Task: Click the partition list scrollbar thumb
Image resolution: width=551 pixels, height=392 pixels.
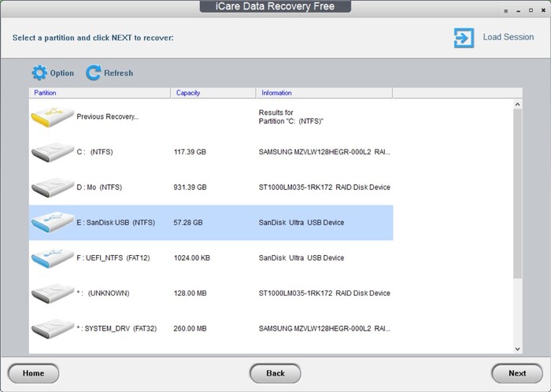Action: [x=517, y=194]
